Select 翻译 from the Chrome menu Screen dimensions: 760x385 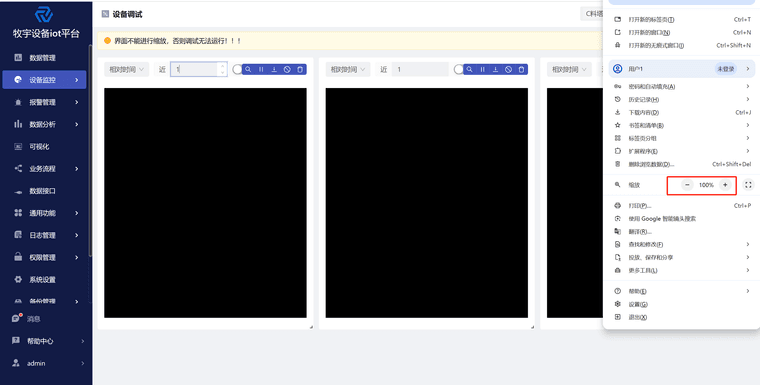(x=681, y=232)
